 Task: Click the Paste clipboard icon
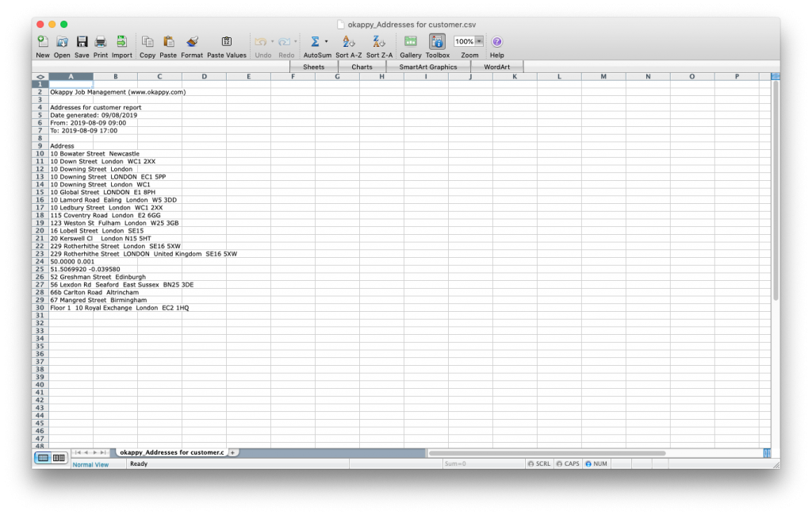pos(168,42)
